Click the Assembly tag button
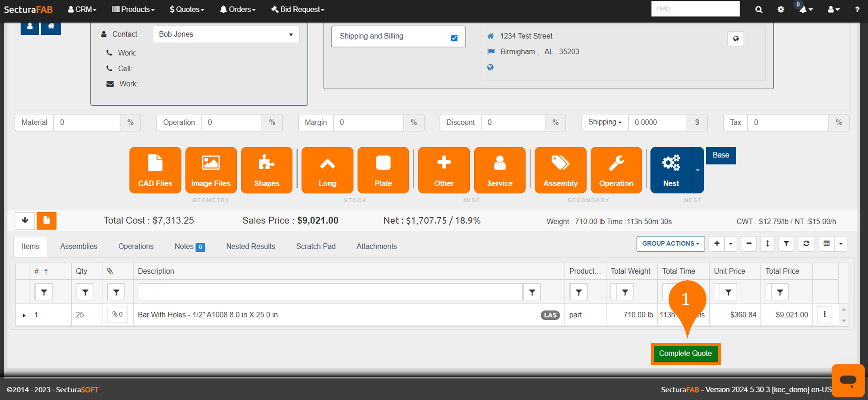The width and height of the screenshot is (868, 400). click(x=560, y=170)
